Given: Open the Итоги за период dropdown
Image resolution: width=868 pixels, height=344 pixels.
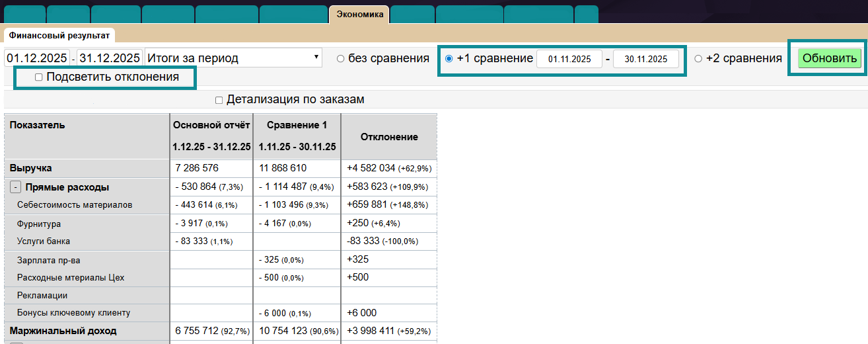Looking at the screenshot, I should pos(233,58).
